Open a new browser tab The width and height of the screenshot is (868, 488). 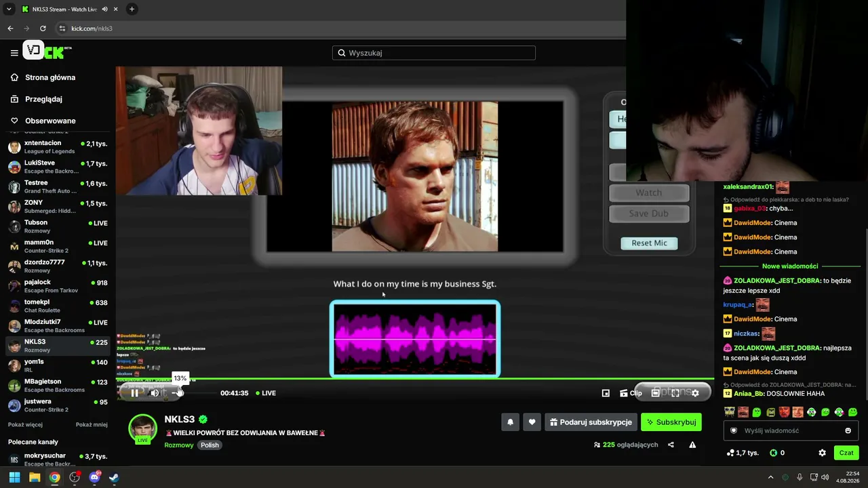(132, 9)
